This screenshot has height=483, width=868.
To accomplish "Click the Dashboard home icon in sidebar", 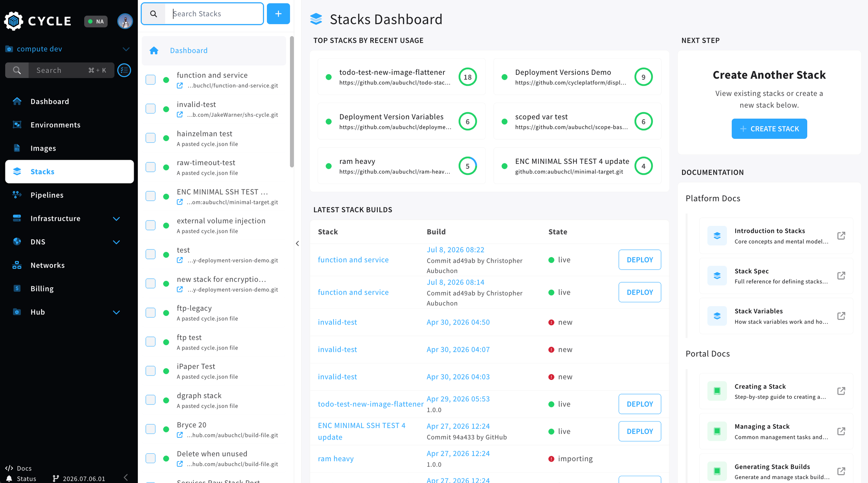I will (17, 101).
